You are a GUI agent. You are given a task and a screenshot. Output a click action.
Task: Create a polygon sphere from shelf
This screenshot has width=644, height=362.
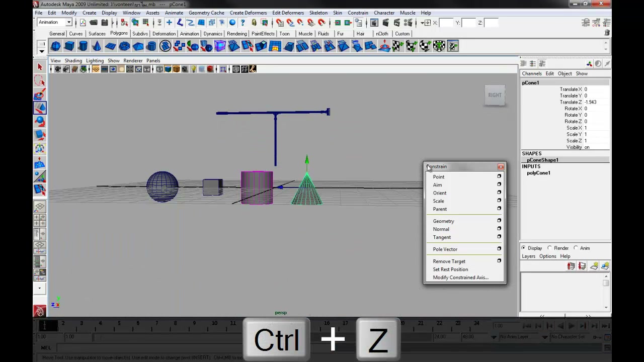click(x=56, y=46)
